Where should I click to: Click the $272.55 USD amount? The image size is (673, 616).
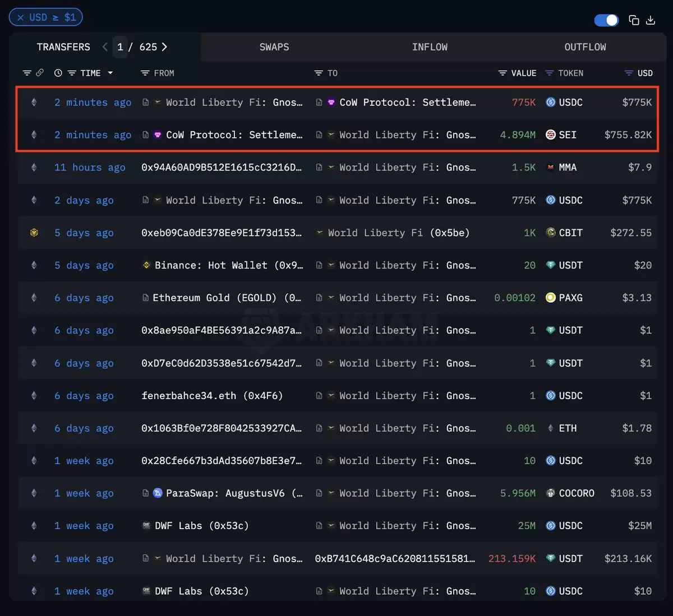coord(631,233)
